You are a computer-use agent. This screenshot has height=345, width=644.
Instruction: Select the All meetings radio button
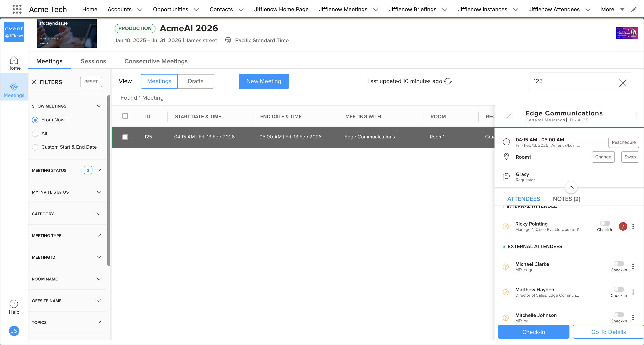pos(35,134)
